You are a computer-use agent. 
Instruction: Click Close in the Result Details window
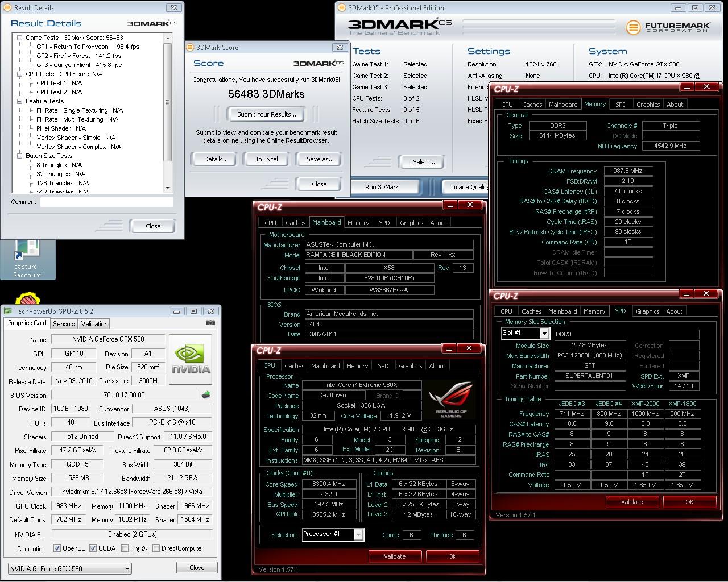153,226
